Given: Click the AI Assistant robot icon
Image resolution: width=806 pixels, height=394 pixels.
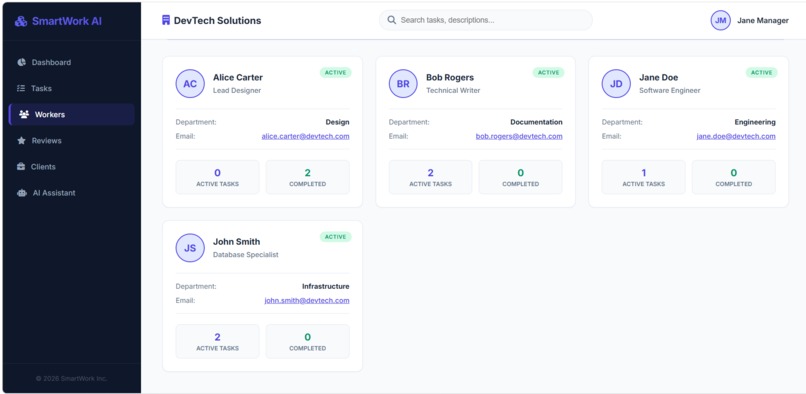Looking at the screenshot, I should click(x=22, y=193).
